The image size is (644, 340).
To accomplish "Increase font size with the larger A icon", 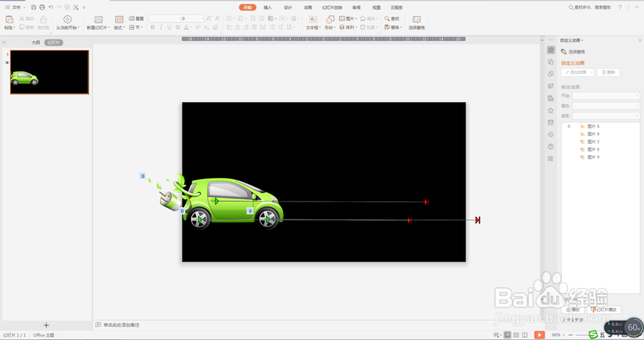I will click(x=209, y=19).
